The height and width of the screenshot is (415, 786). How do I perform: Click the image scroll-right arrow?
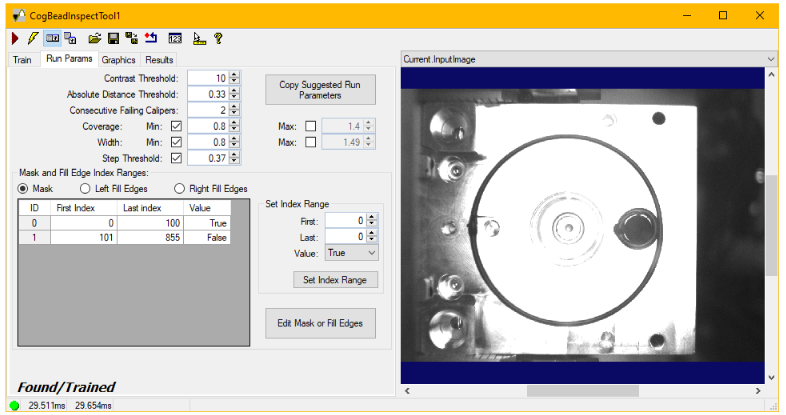coord(758,391)
